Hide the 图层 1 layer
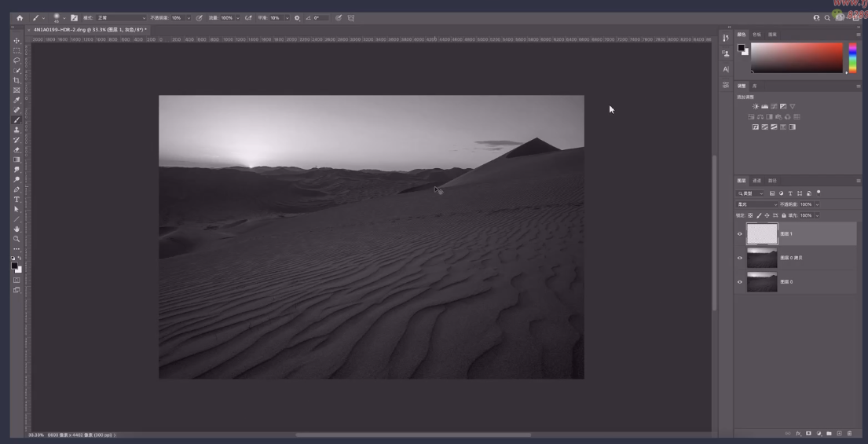The height and width of the screenshot is (444, 868). pos(739,234)
